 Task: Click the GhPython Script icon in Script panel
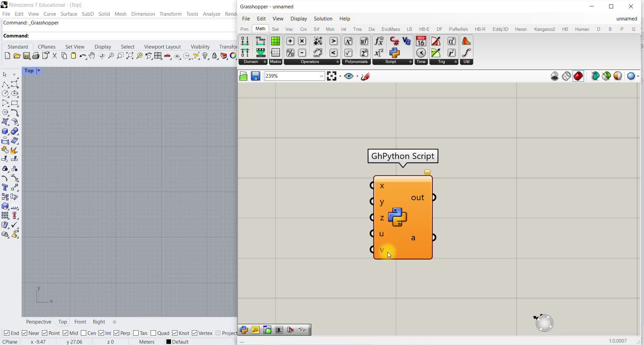pos(394,53)
